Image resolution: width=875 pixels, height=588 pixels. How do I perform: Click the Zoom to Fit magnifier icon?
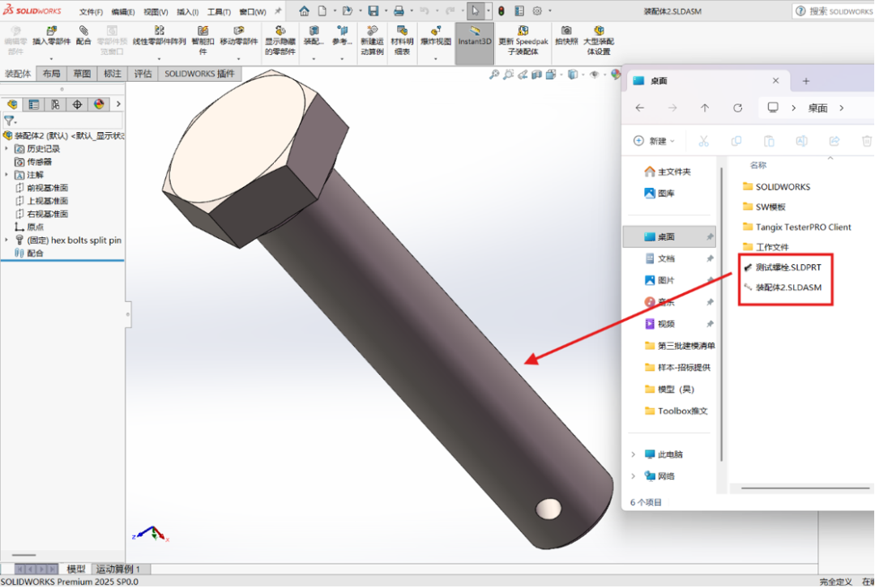[494, 75]
